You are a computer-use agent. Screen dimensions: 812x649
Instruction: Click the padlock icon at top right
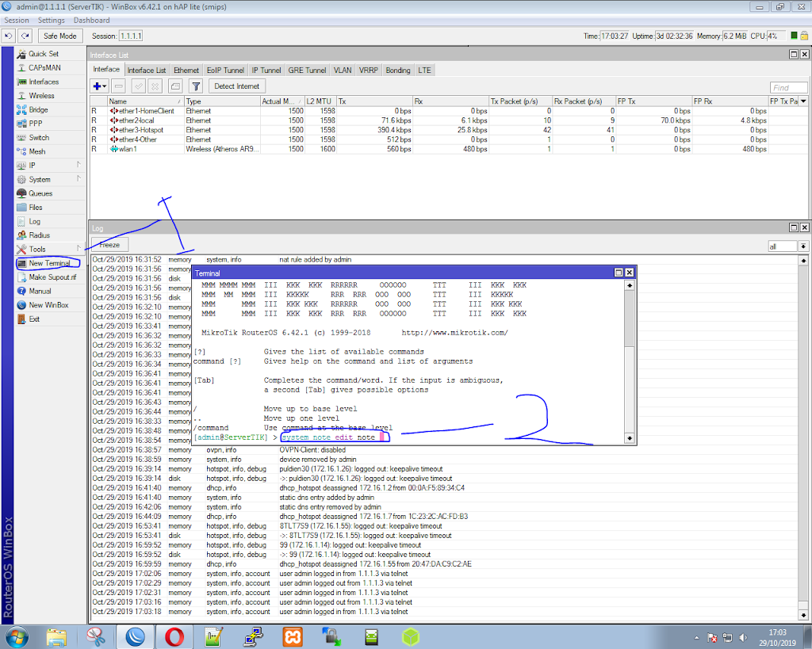coord(804,36)
